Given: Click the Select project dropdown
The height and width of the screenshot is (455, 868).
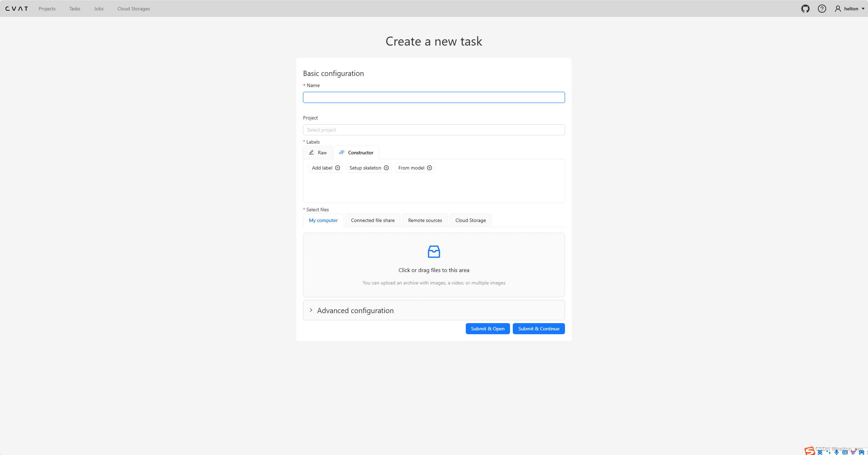Looking at the screenshot, I should pos(433,129).
